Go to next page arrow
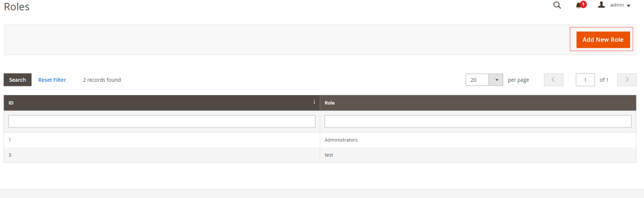This screenshot has height=198, width=644. 627,80
